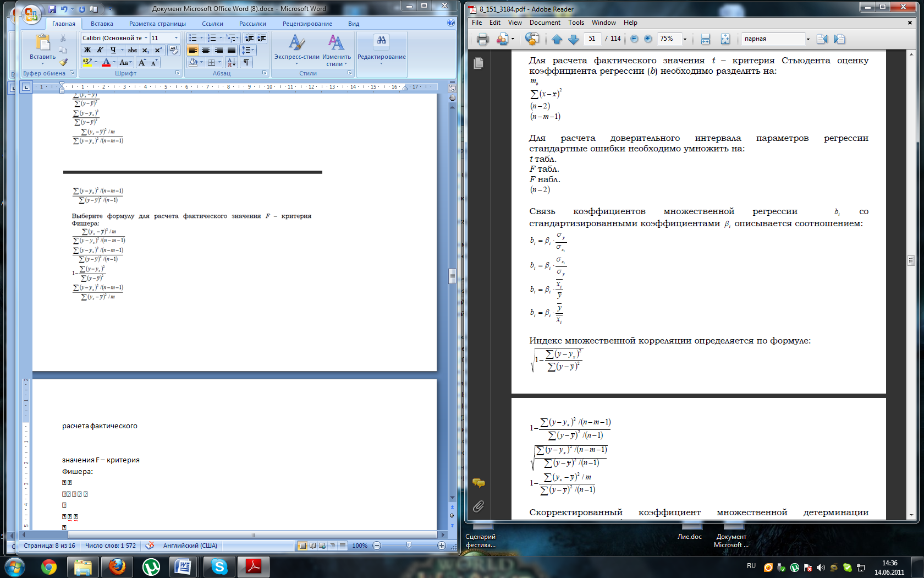Click Английский (США) language indicator
Viewport: 924px width, 578px height.
point(190,546)
